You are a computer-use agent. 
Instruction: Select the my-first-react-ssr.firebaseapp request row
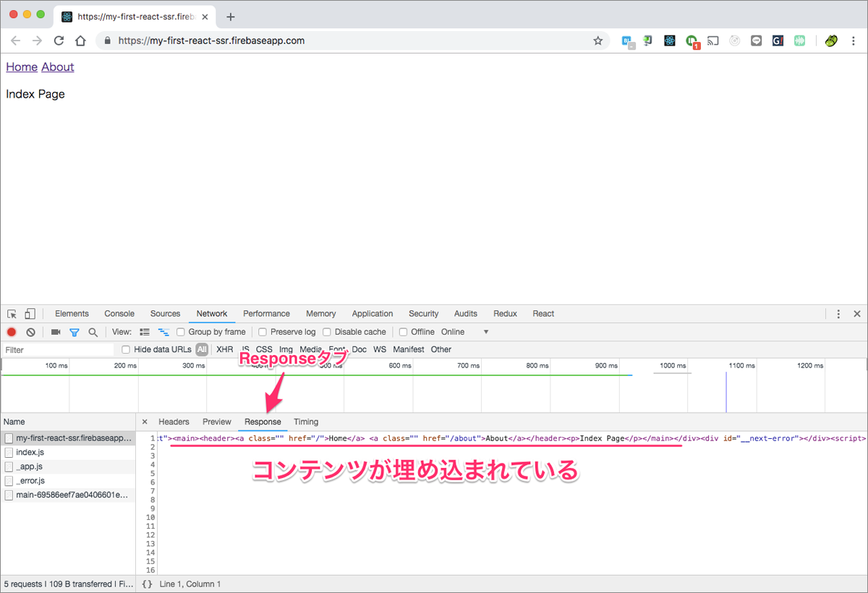coord(68,438)
